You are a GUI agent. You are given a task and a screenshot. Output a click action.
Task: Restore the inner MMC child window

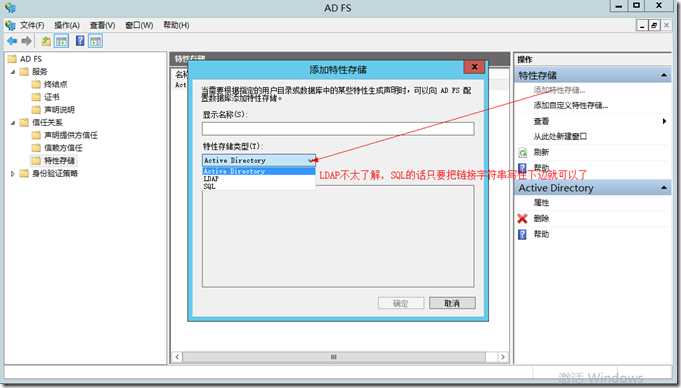point(654,25)
